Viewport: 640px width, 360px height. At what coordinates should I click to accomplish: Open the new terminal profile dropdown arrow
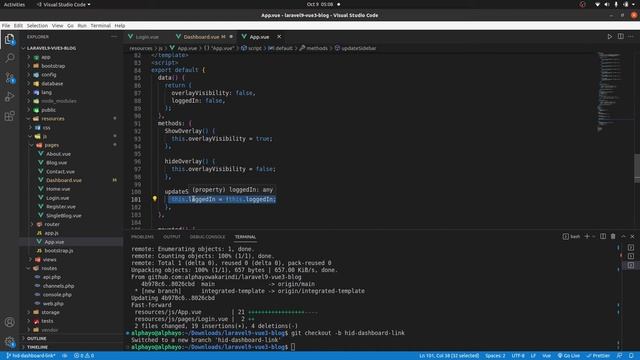coord(594,236)
